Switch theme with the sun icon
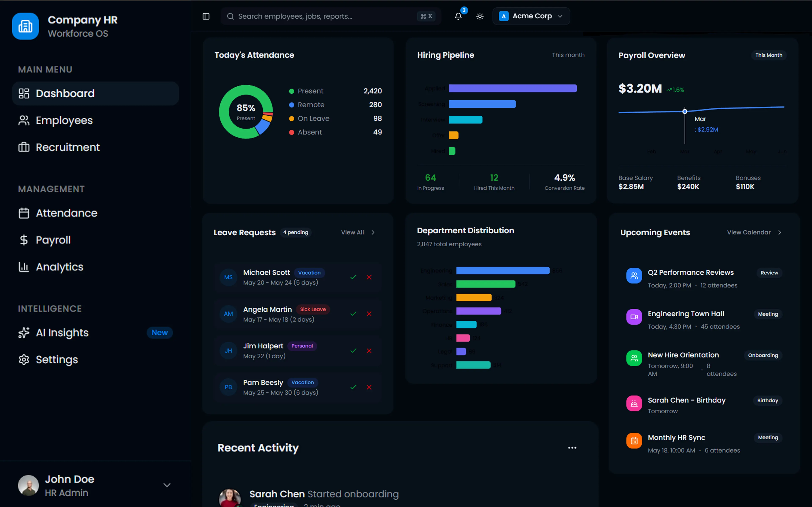Viewport: 812px width, 507px height. click(x=480, y=16)
